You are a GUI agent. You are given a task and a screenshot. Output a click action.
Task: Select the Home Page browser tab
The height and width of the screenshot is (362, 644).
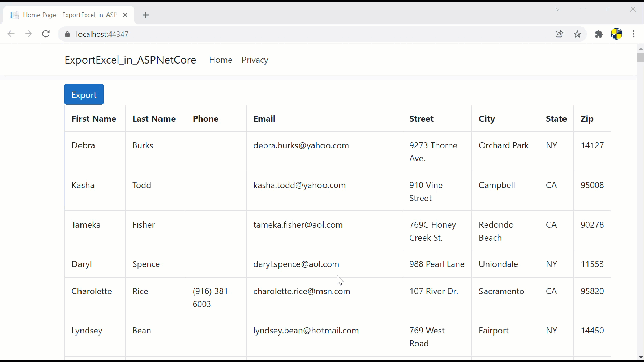tap(69, 15)
